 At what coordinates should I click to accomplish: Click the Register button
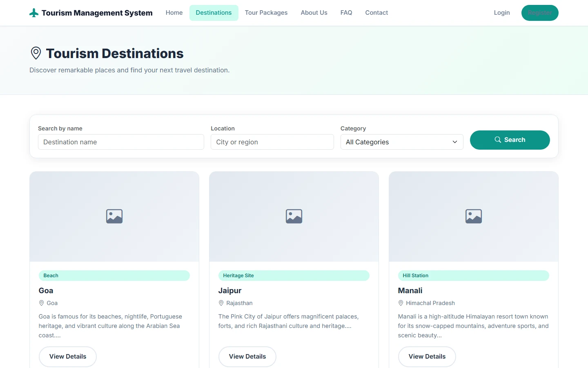pyautogui.click(x=540, y=13)
